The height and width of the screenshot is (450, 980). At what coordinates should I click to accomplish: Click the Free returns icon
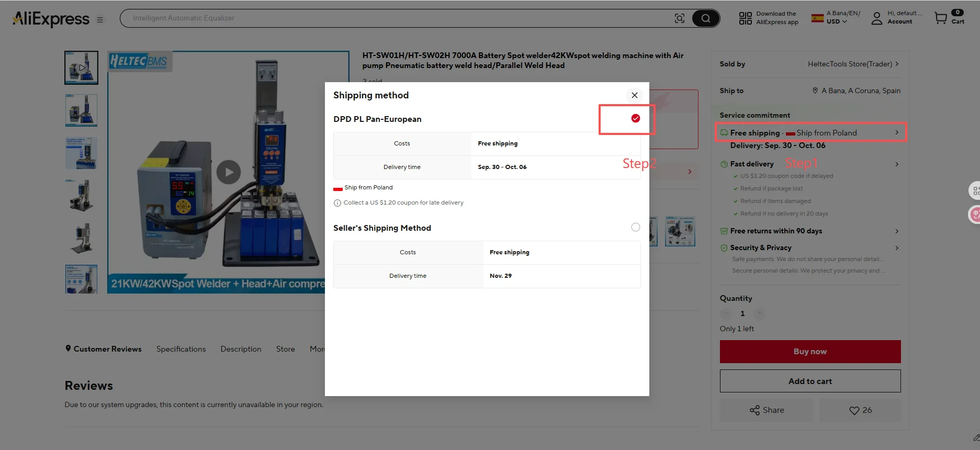pos(724,231)
